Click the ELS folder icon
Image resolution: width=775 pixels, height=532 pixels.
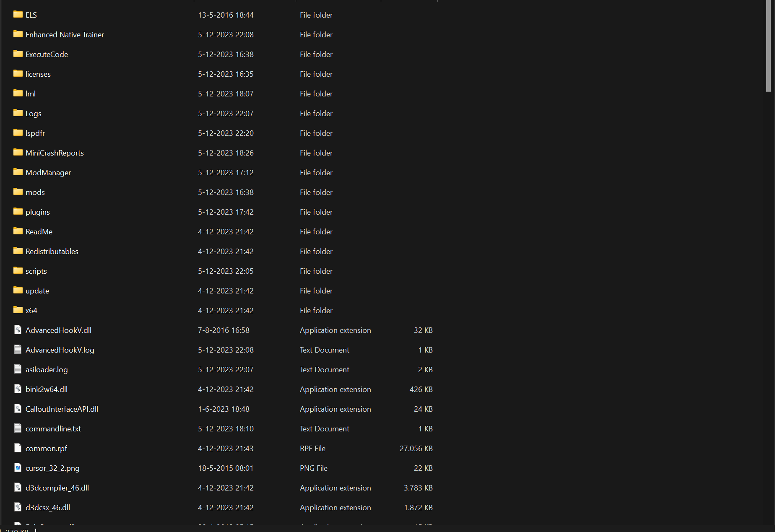[x=18, y=15]
